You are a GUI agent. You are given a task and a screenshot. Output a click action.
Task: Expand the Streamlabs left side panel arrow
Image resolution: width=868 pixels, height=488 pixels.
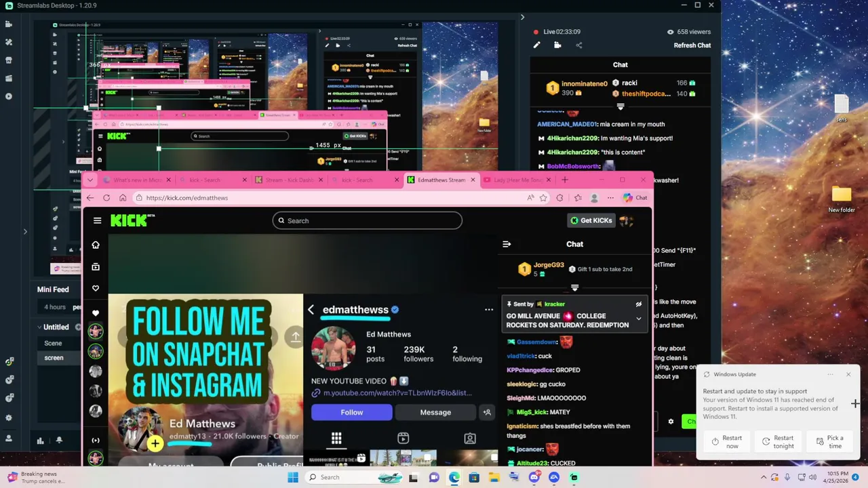[x=25, y=232]
